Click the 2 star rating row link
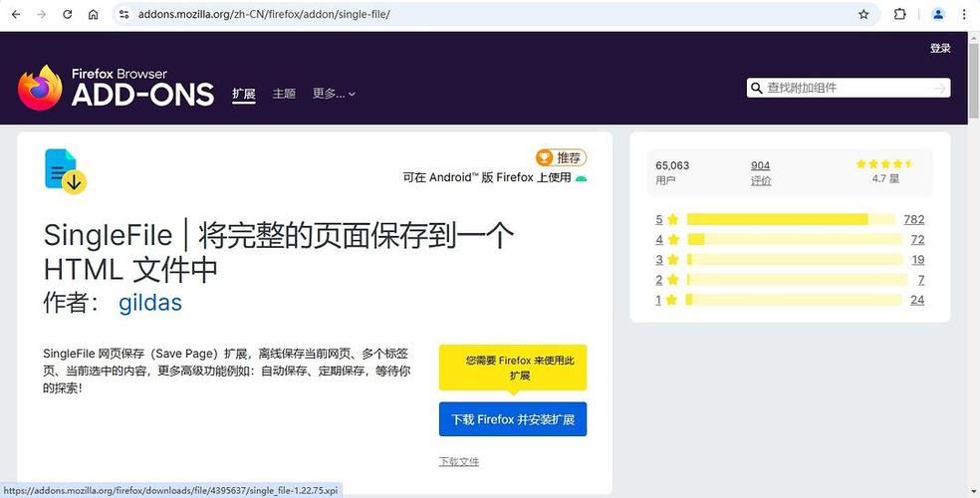 point(667,280)
